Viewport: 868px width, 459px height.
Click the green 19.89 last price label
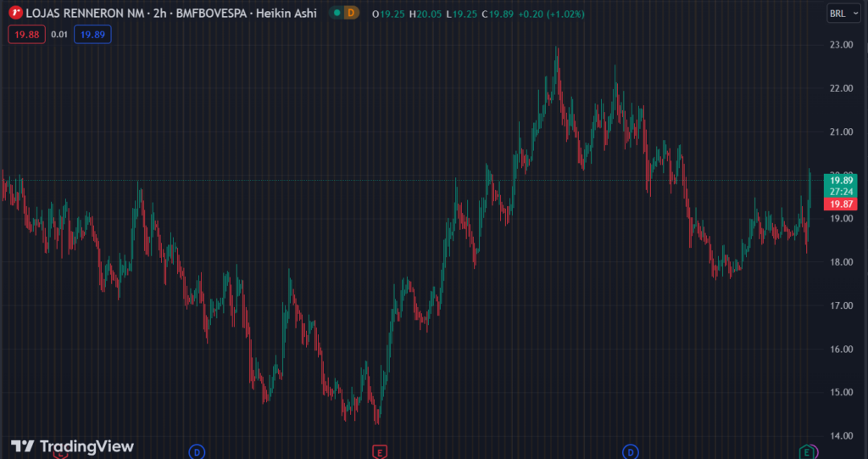coord(840,180)
